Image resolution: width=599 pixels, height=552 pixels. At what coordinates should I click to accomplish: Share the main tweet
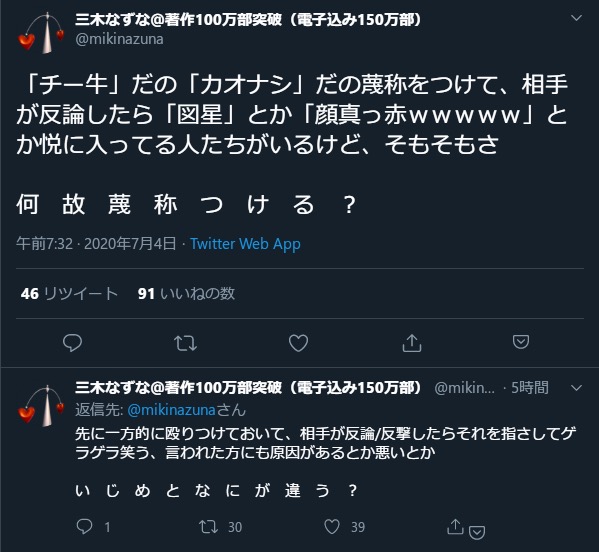click(x=412, y=343)
